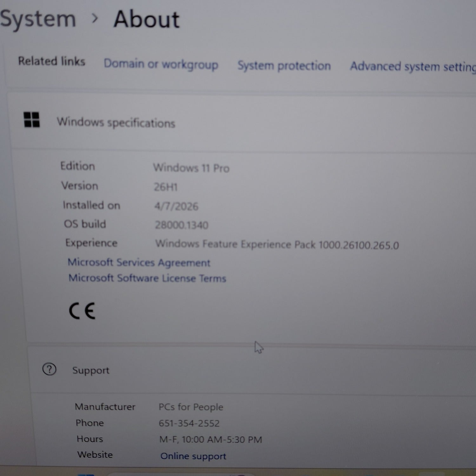Open the Online support website link
This screenshot has width=476, height=476.
point(193,456)
